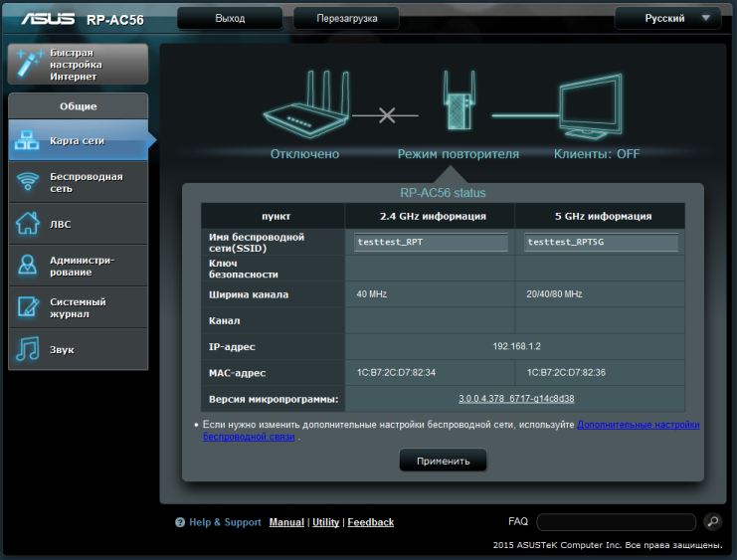Image resolution: width=737 pixels, height=560 pixels.
Task: Open the Feedback link
Action: tap(370, 522)
